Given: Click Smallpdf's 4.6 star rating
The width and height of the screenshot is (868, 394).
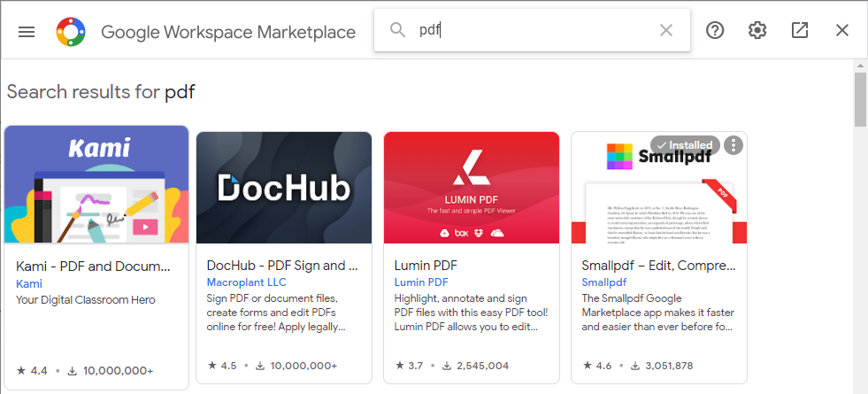Looking at the screenshot, I should click(596, 366).
